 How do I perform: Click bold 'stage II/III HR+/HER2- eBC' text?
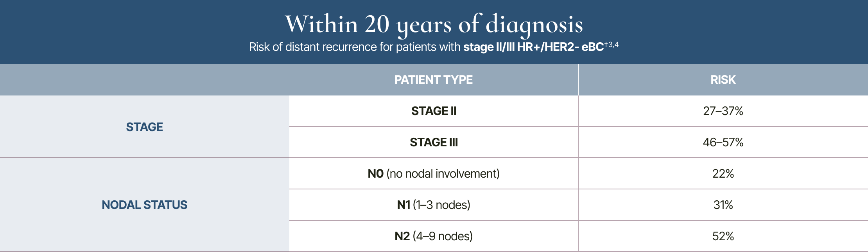click(533, 47)
